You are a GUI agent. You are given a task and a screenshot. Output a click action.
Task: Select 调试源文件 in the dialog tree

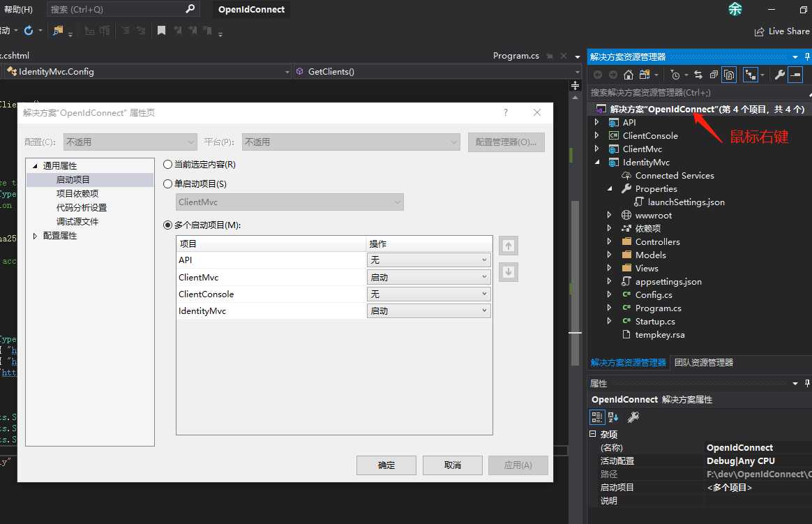click(77, 222)
